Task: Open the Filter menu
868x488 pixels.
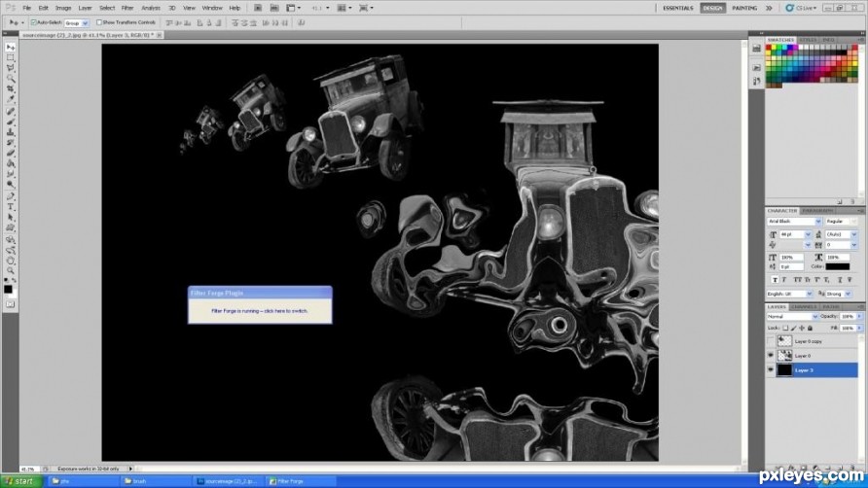Action: pyautogui.click(x=127, y=9)
